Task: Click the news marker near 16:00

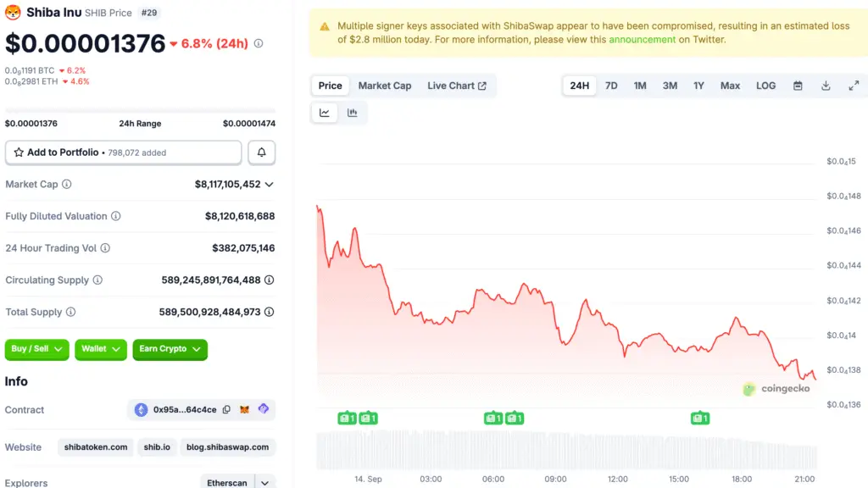Action: pos(700,419)
